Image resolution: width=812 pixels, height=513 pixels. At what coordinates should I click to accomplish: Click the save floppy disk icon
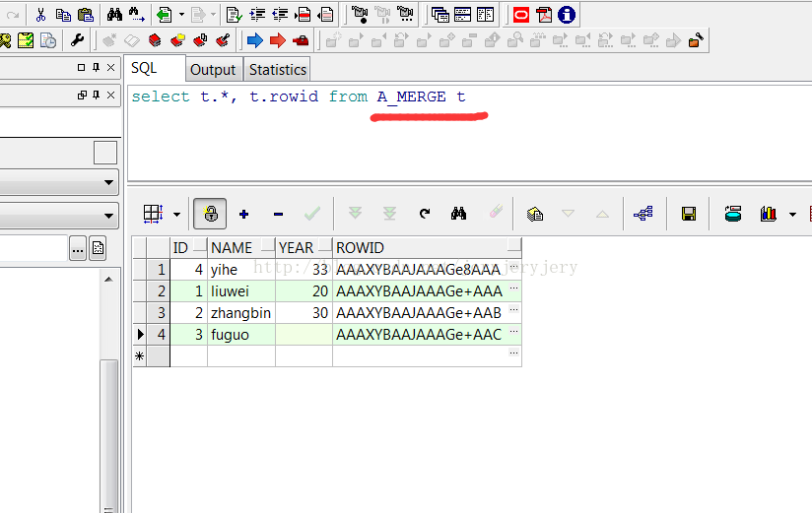(689, 214)
